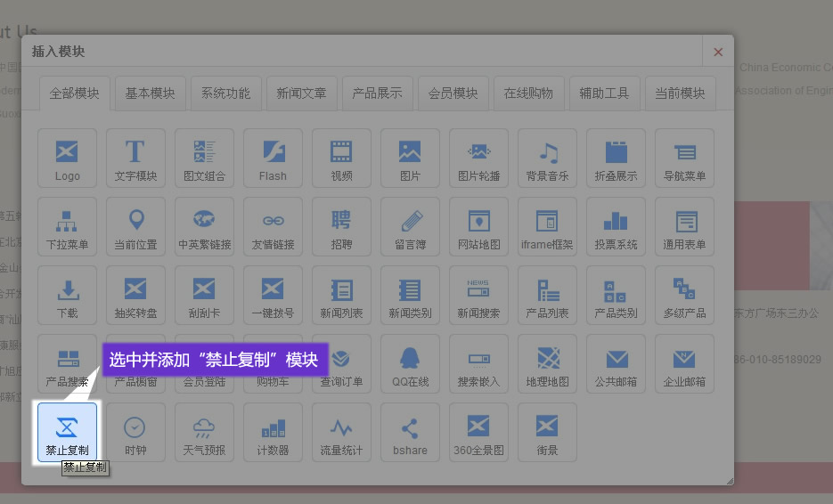Image resolution: width=833 pixels, height=504 pixels.
Task: Click the dialog resize grip corner
Action: click(730, 481)
